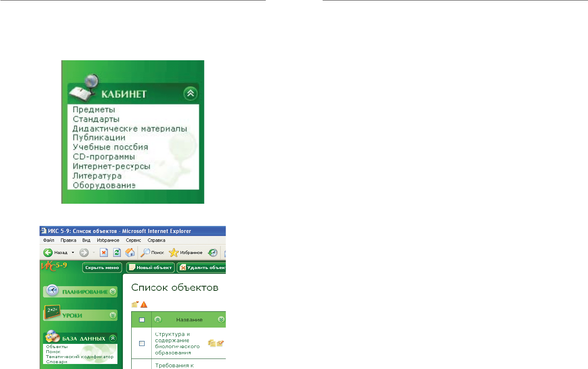The height and width of the screenshot is (369, 588).
Task: Click the УРОКИ chalkboard icon
Action: (53, 312)
